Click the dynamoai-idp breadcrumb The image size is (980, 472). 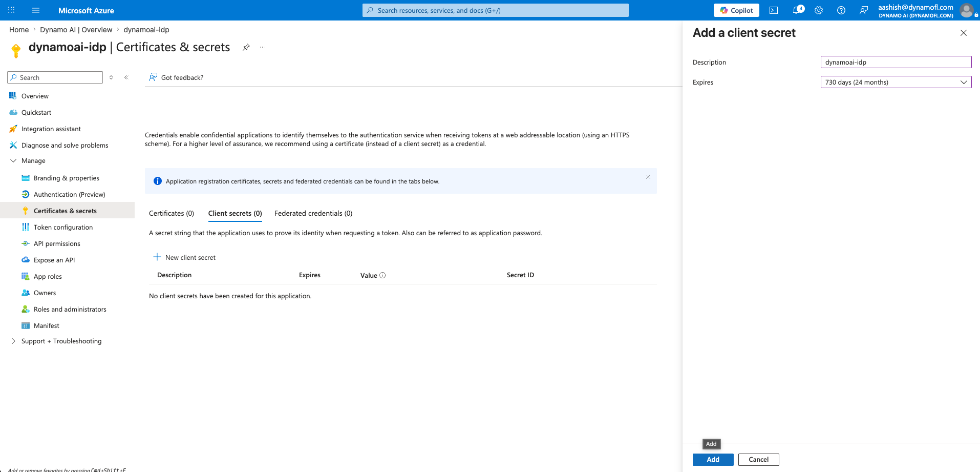(146, 30)
